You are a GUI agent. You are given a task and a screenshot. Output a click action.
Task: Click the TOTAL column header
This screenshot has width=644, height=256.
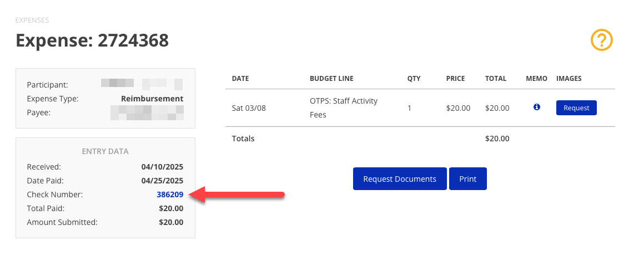(x=496, y=79)
